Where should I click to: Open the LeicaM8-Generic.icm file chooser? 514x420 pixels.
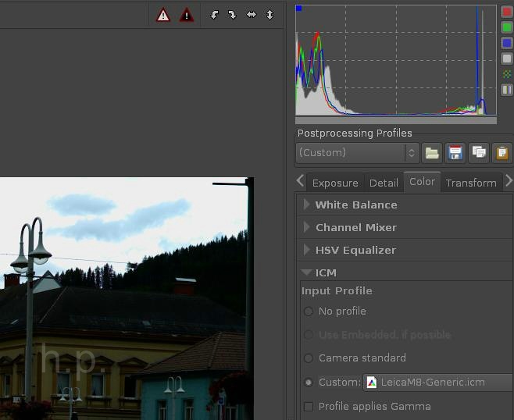pos(437,383)
